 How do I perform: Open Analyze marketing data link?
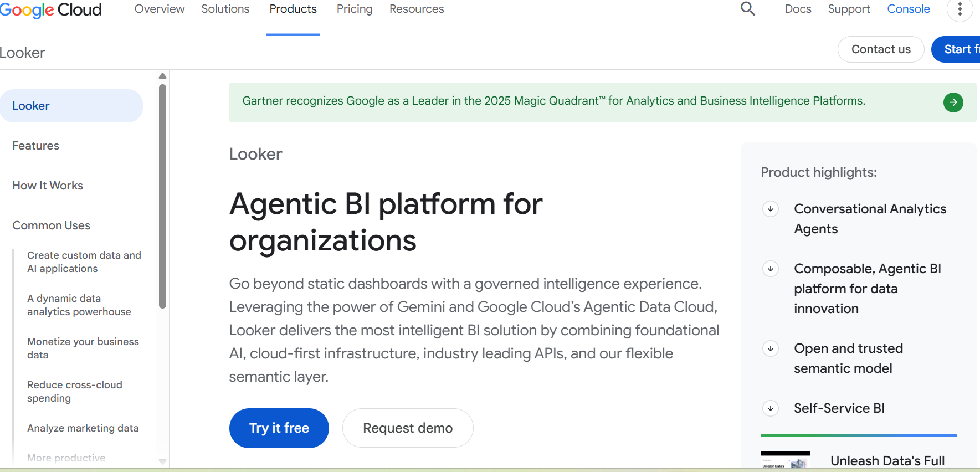click(x=83, y=428)
